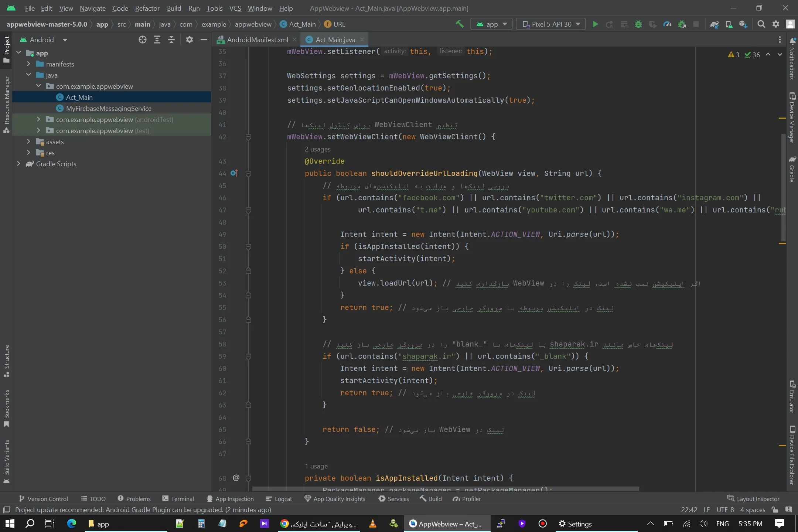Viewport: 798px width, 532px height.
Task: Open the Problems tool window
Action: (134, 499)
